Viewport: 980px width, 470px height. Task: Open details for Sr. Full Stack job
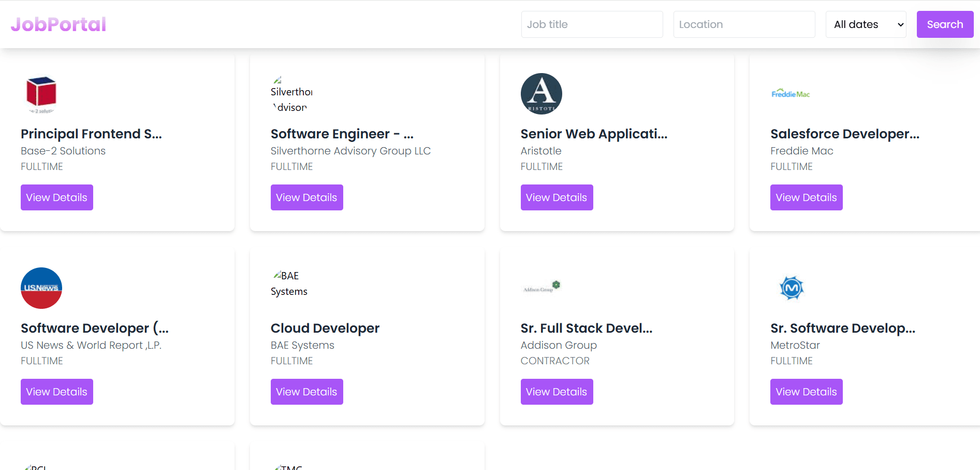tap(557, 391)
